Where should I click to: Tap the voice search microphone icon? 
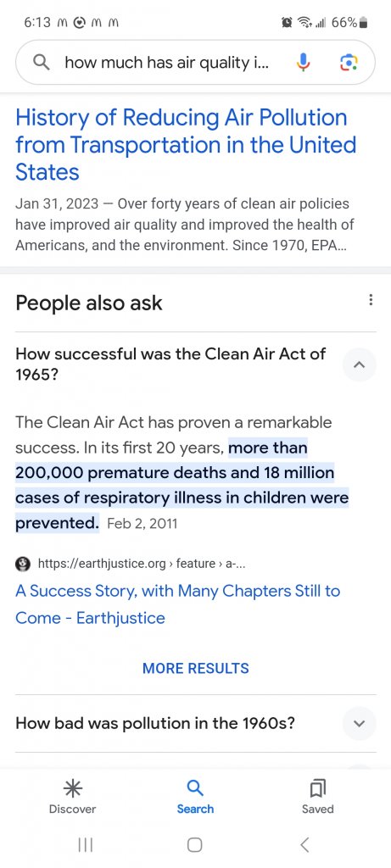(303, 63)
